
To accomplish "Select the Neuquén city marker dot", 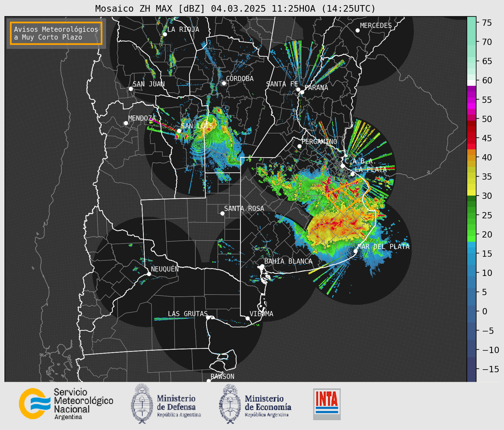I will pos(149,274).
